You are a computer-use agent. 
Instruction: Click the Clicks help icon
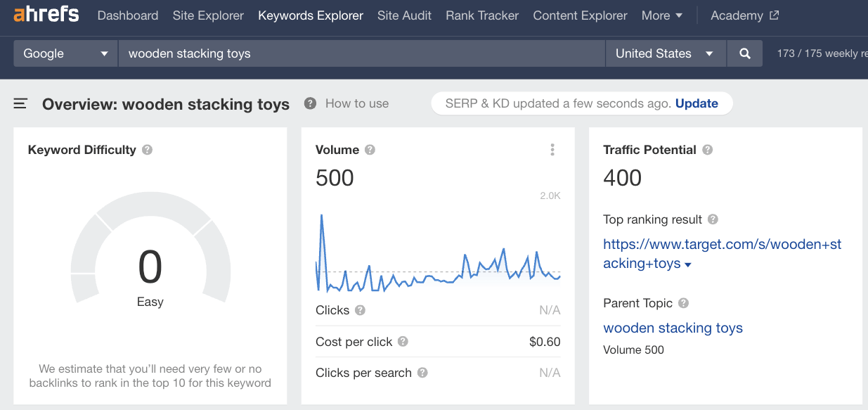360,310
